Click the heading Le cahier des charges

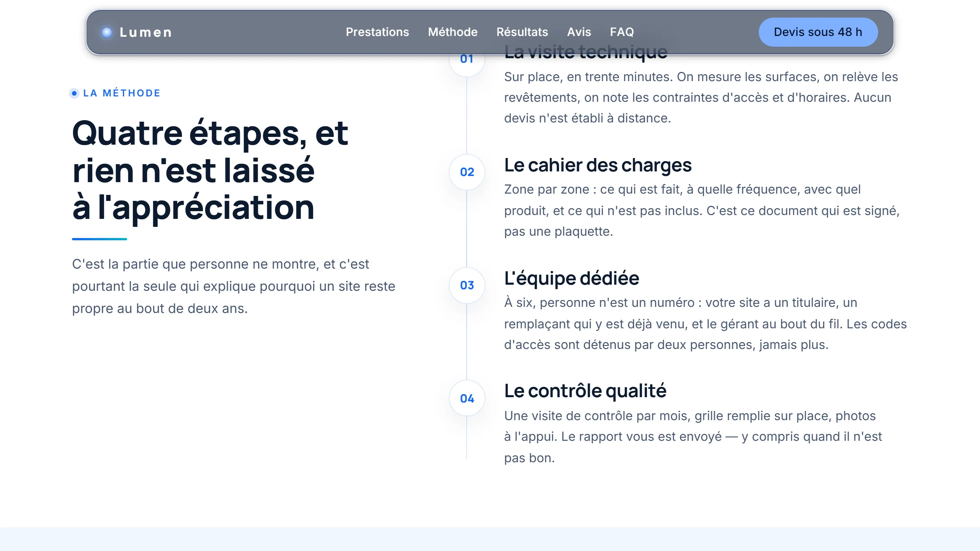pos(598,165)
